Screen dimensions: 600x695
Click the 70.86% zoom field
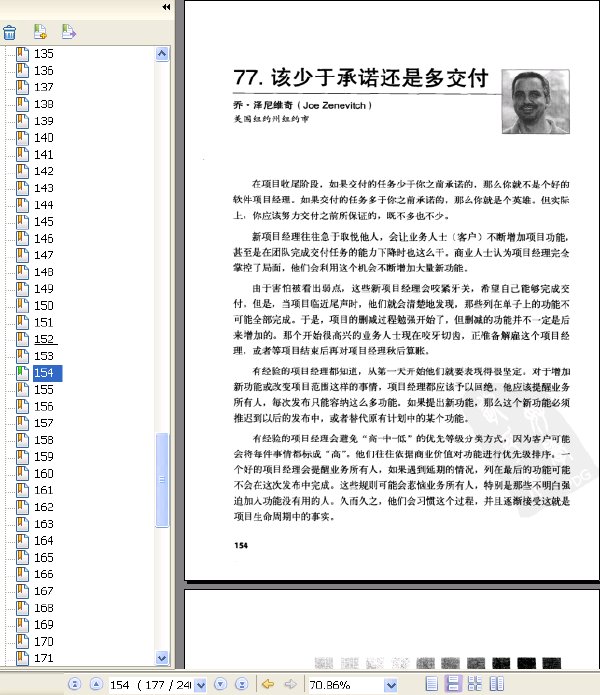point(346,685)
